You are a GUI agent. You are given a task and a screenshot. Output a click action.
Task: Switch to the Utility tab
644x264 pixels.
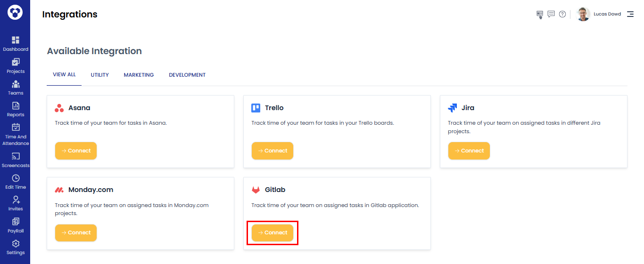[100, 75]
